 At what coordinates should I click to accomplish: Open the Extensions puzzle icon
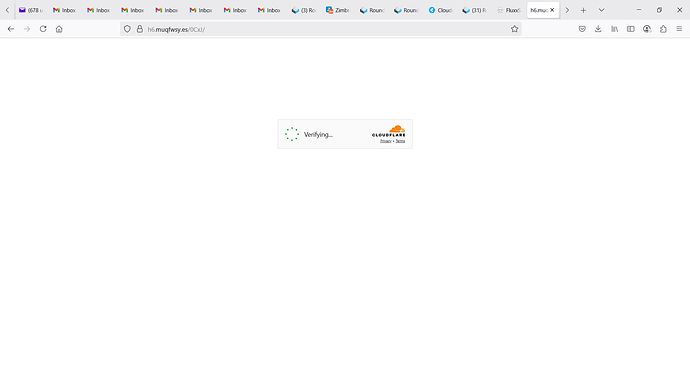pos(663,29)
